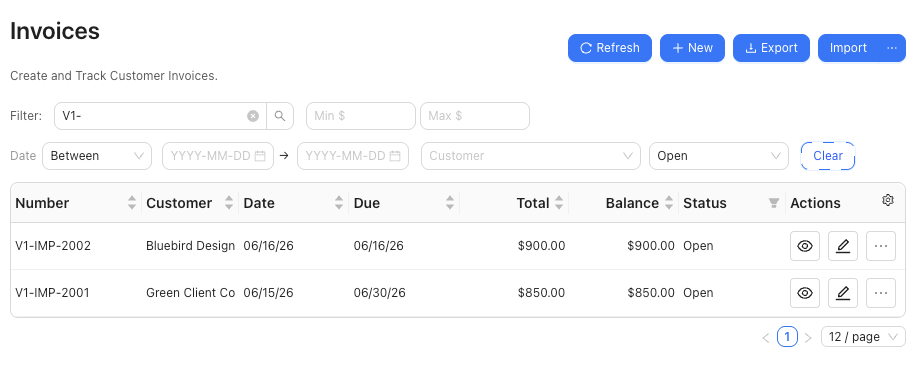Open the Open status dropdown
The width and height of the screenshot is (924, 370).
tap(719, 156)
